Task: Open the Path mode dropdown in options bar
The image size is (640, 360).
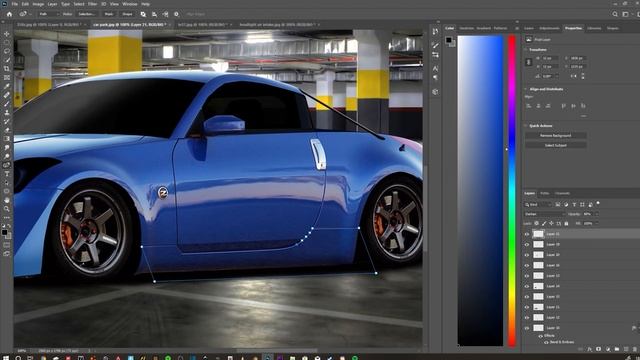Action: (x=49, y=14)
